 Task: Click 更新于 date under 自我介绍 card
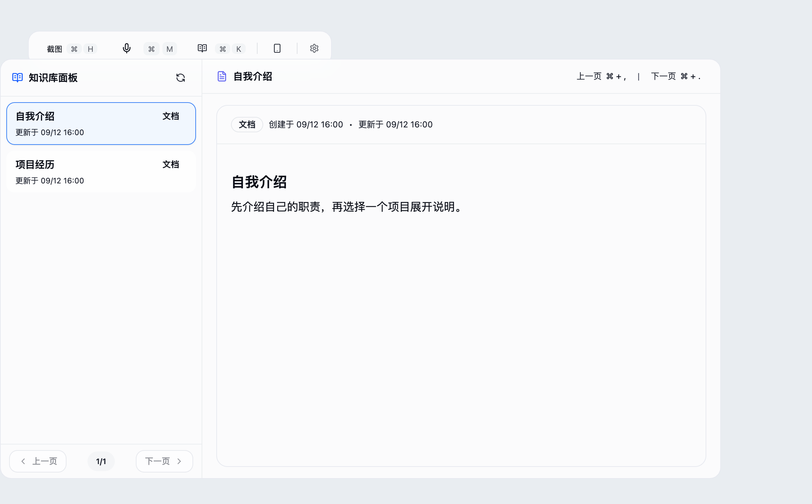(x=50, y=132)
